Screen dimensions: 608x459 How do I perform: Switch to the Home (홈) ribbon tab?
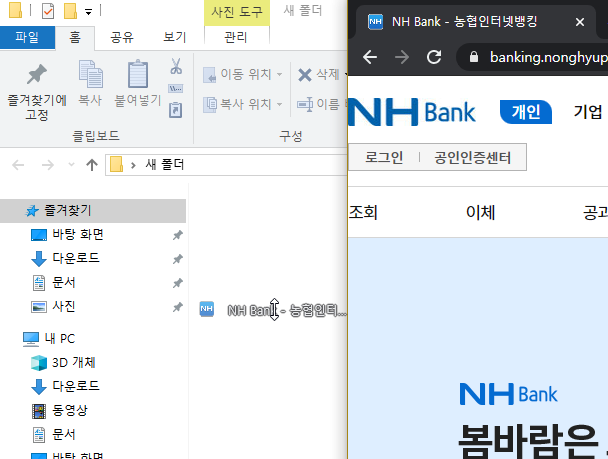[x=75, y=38]
